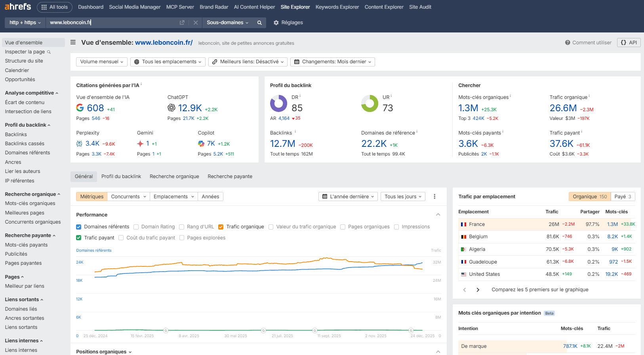Select the Années chart tab

coord(210,197)
